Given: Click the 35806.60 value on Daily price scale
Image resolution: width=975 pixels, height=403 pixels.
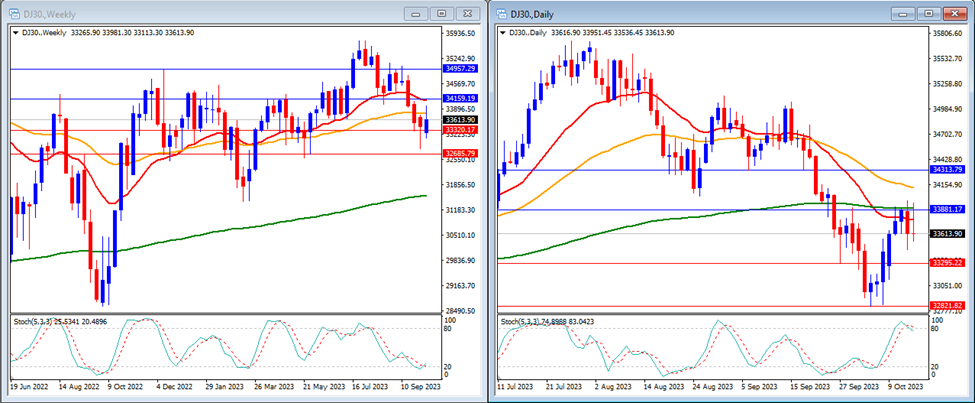Looking at the screenshot, I should click(x=948, y=34).
